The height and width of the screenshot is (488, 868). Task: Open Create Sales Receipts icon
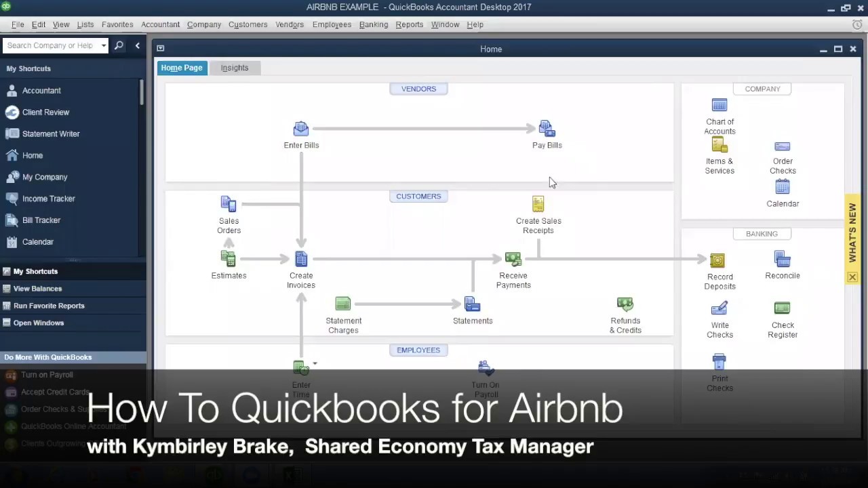(538, 204)
